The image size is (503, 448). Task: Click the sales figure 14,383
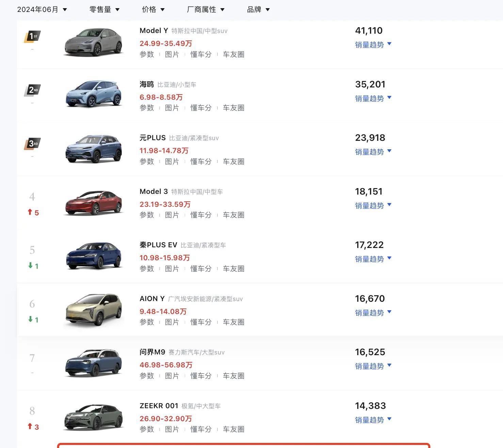tap(371, 406)
